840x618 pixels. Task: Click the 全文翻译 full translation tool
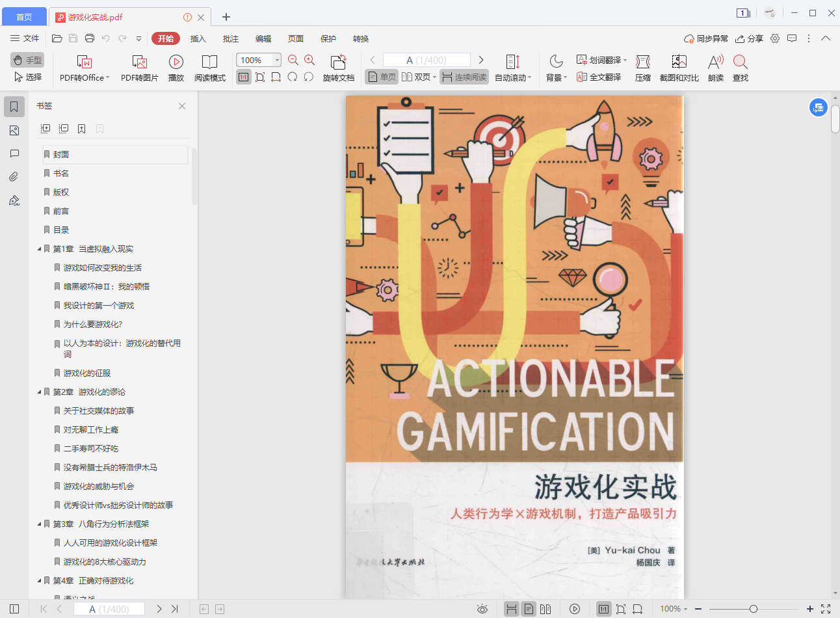[599, 77]
